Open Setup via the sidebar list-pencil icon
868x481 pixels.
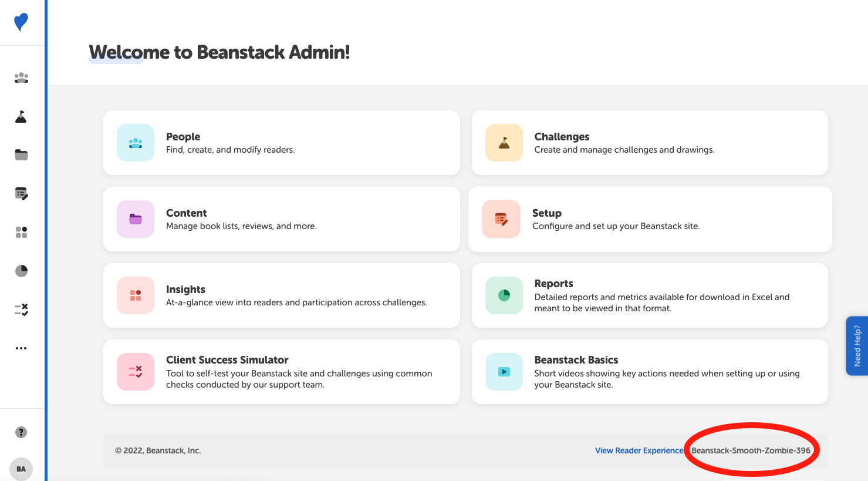[21, 193]
